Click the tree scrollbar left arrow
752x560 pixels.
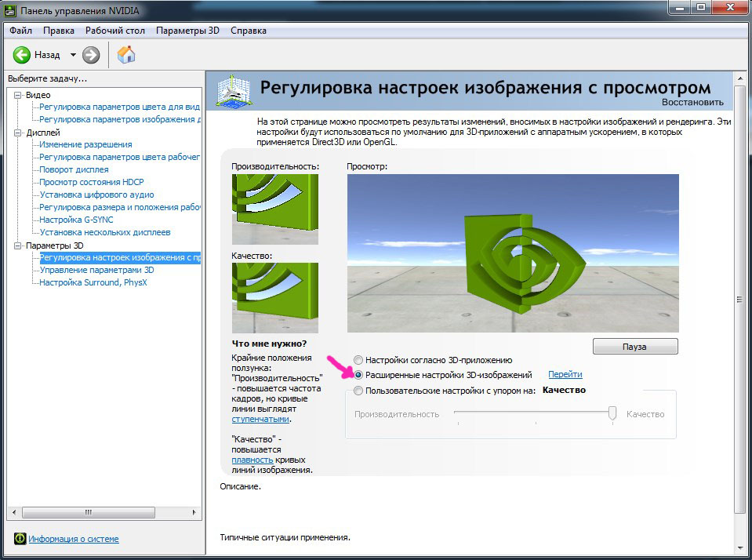[14, 512]
